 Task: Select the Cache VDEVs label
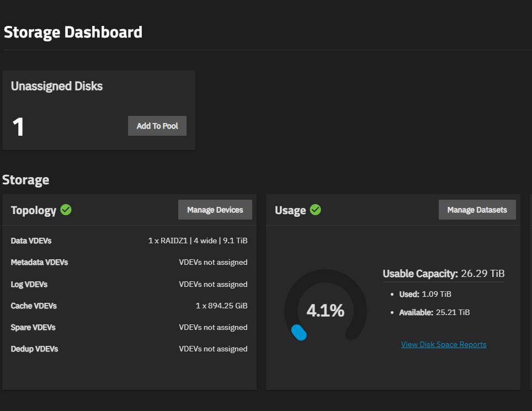[x=34, y=306]
